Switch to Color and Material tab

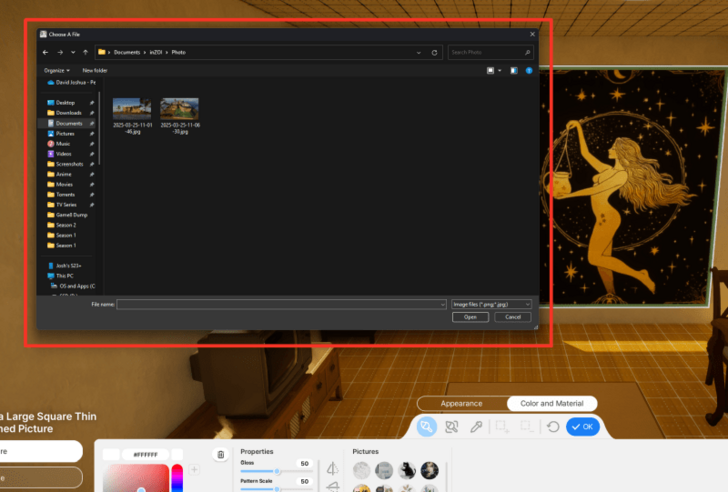(x=552, y=403)
